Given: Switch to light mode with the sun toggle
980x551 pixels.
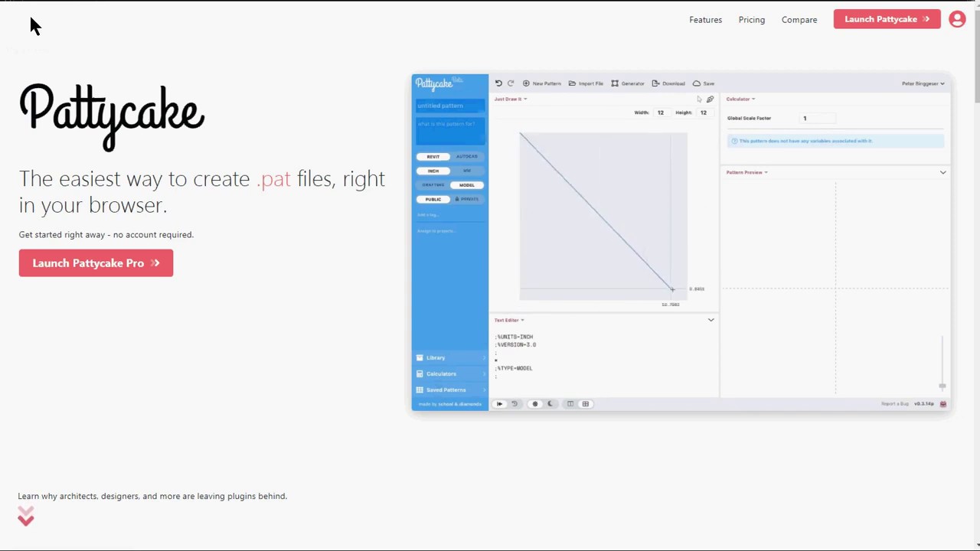Looking at the screenshot, I should click(535, 404).
